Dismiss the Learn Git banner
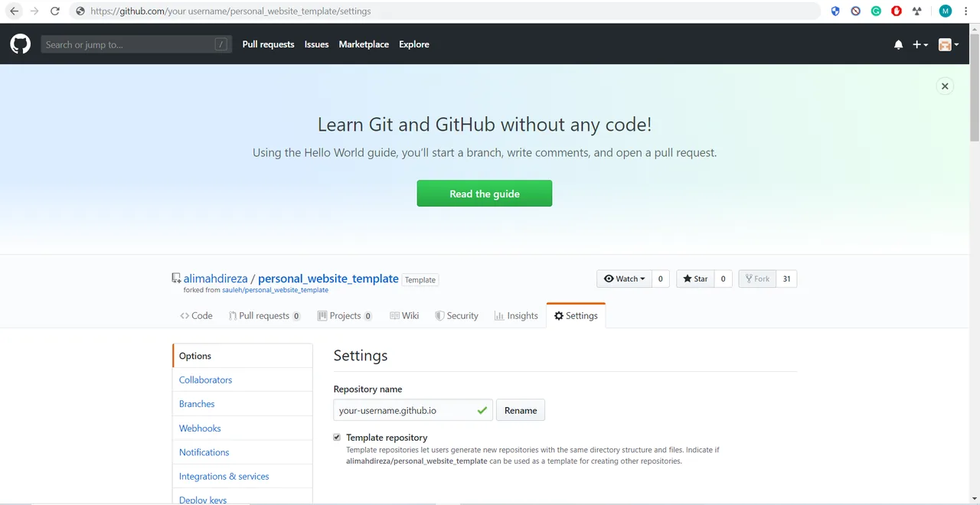 point(945,86)
